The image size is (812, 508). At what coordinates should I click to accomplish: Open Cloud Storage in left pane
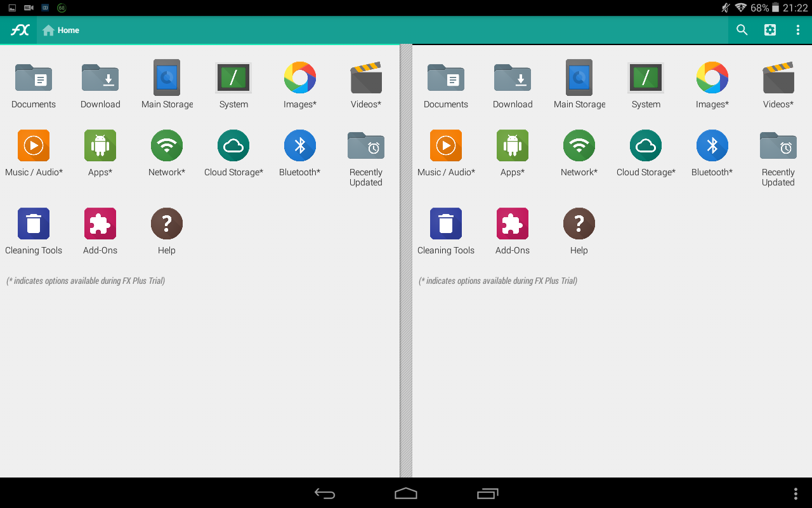[233, 154]
